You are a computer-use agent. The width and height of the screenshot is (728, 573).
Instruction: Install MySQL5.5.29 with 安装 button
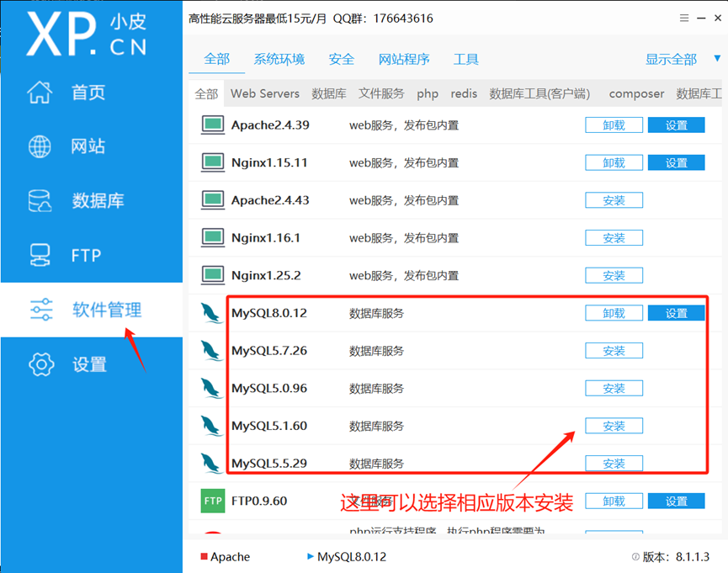coord(614,464)
